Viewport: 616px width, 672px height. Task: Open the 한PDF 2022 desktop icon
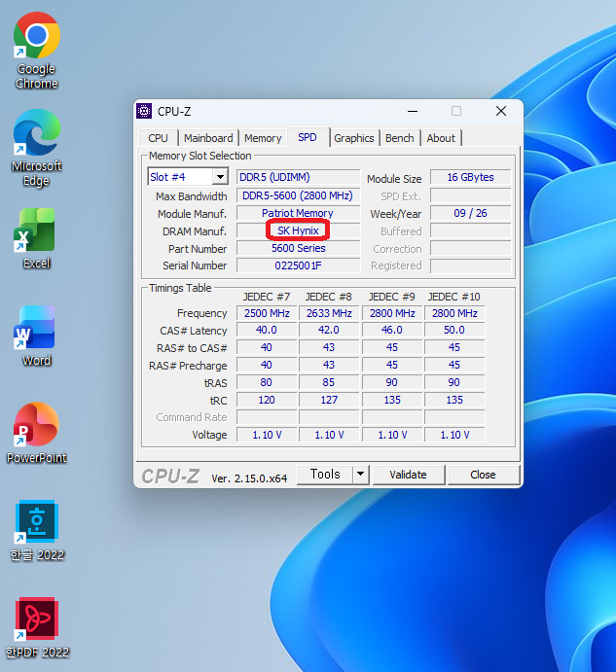click(x=36, y=628)
